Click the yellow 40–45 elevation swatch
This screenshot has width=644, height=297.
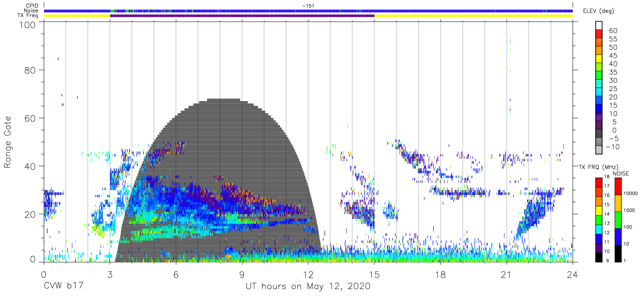(599, 59)
